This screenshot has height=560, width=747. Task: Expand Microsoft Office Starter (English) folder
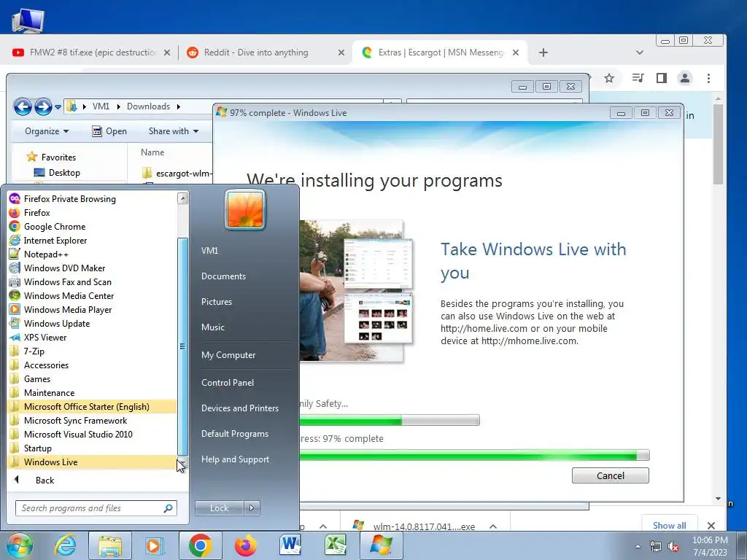(92, 406)
